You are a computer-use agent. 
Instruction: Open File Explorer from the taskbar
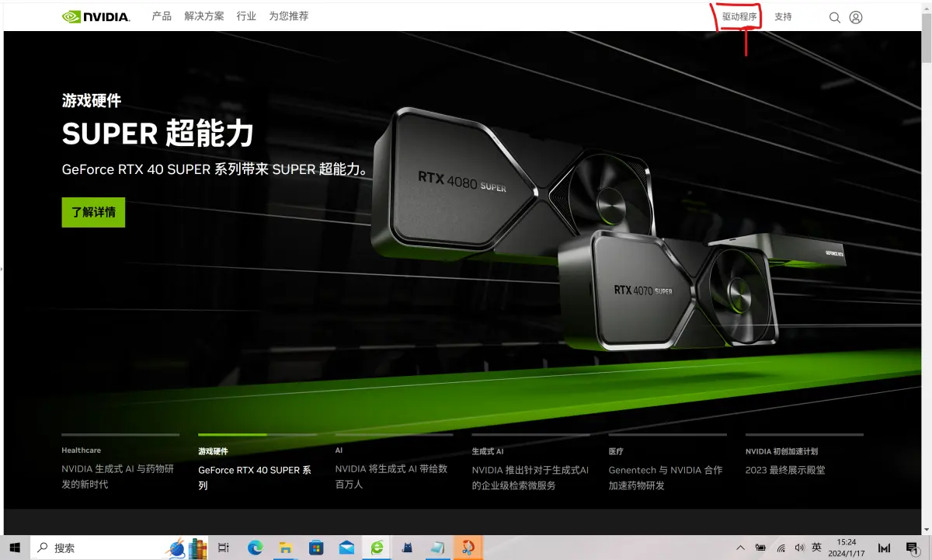click(x=285, y=548)
